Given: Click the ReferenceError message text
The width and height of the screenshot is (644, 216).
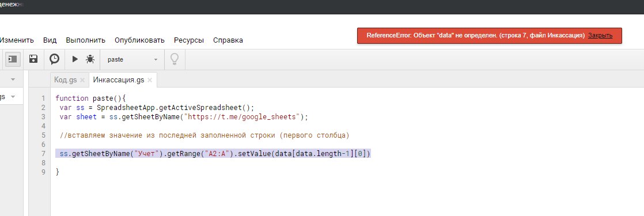Looking at the screenshot, I should [x=476, y=36].
